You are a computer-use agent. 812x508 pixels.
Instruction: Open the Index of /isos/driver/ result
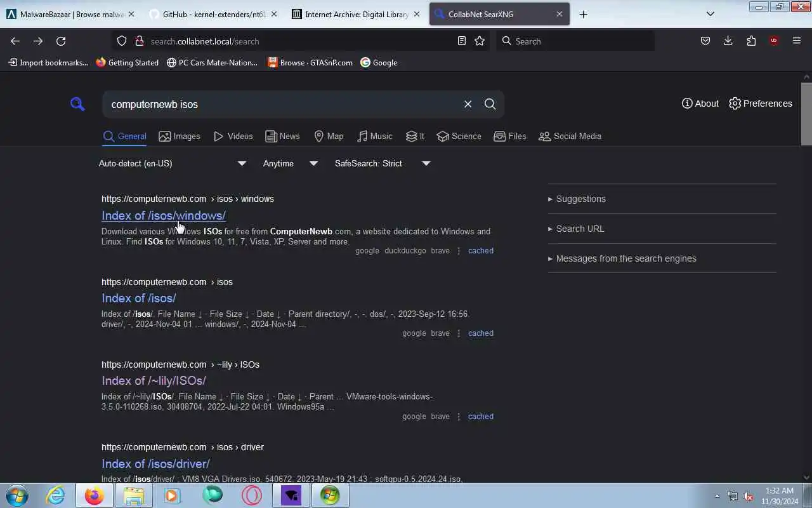(155, 464)
